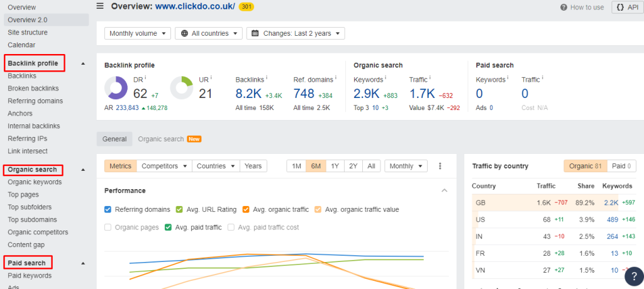This screenshot has width=644, height=289.
Task: Click DR info icon
Action: point(145,77)
